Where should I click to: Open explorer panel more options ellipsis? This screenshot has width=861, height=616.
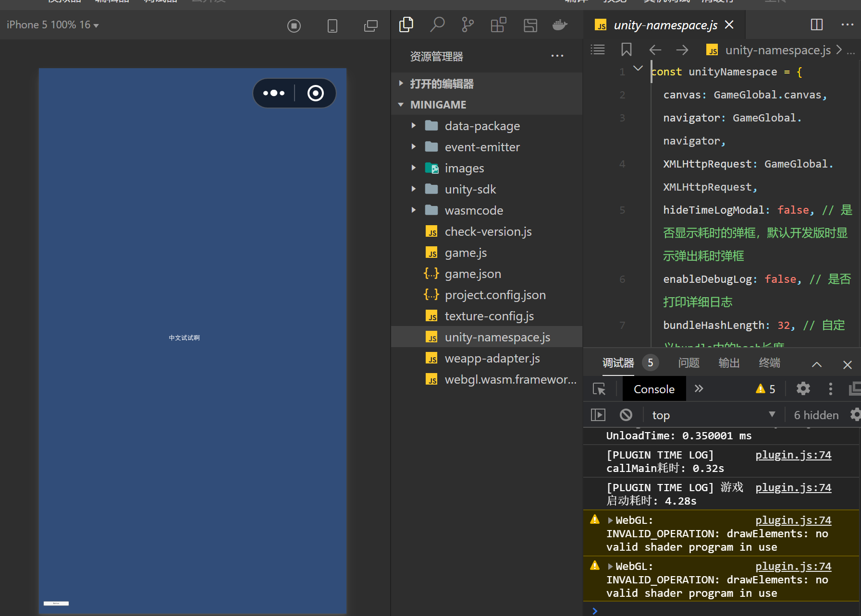[x=557, y=56]
